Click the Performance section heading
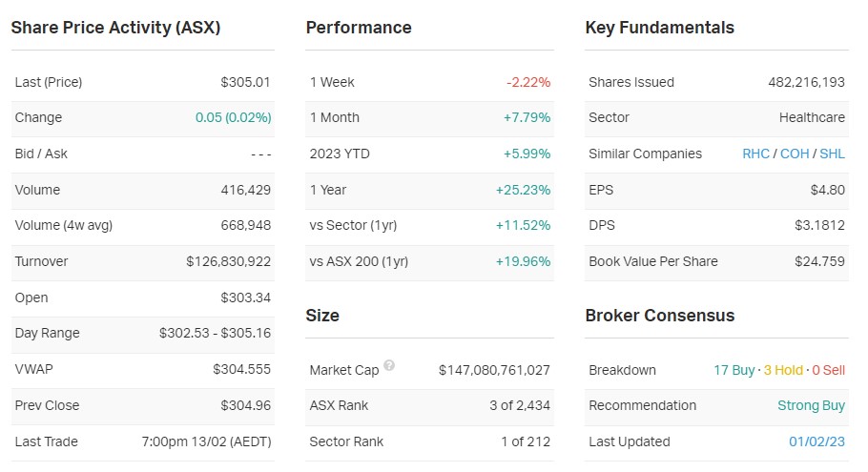This screenshot has width=868, height=472. [x=359, y=28]
